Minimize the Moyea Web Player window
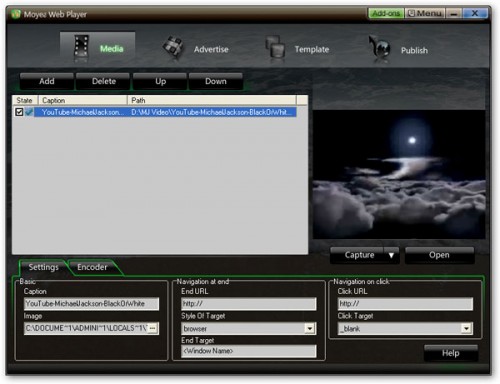 (x=453, y=13)
